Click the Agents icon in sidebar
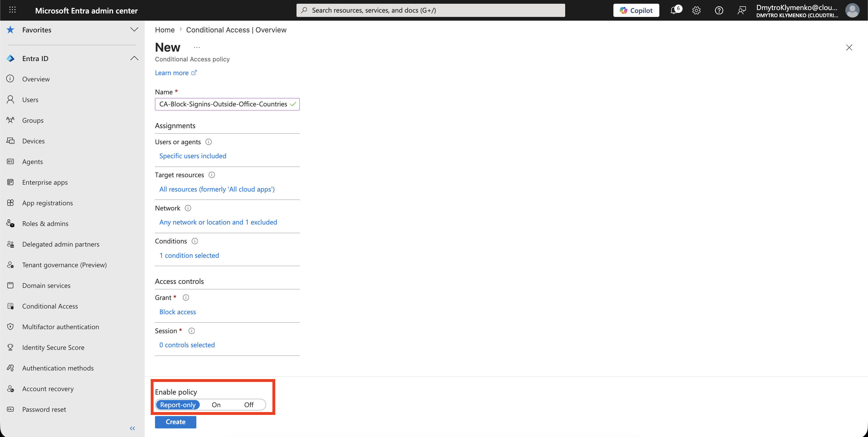 (10, 161)
